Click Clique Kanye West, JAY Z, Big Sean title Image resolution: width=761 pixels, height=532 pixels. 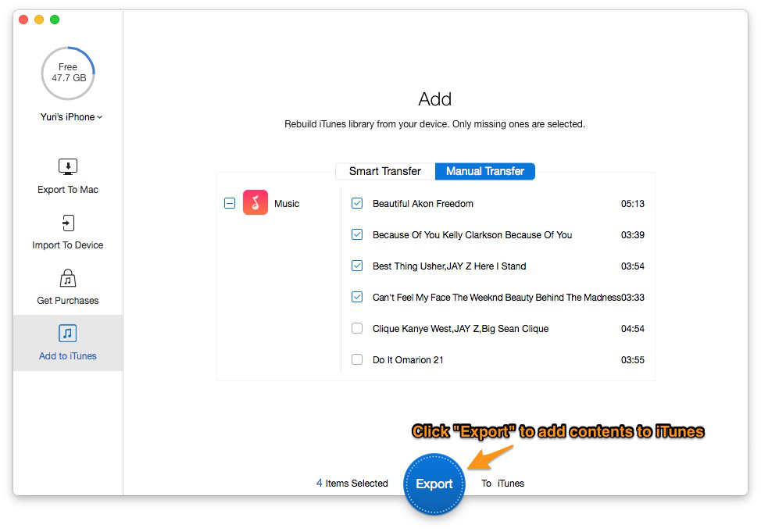coord(460,329)
